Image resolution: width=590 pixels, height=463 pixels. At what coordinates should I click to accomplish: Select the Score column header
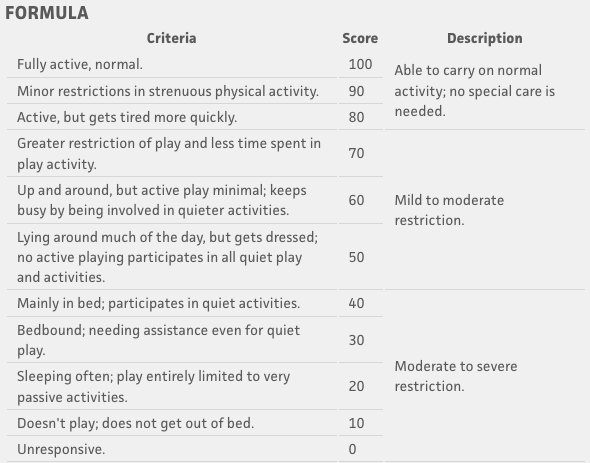[x=360, y=38]
